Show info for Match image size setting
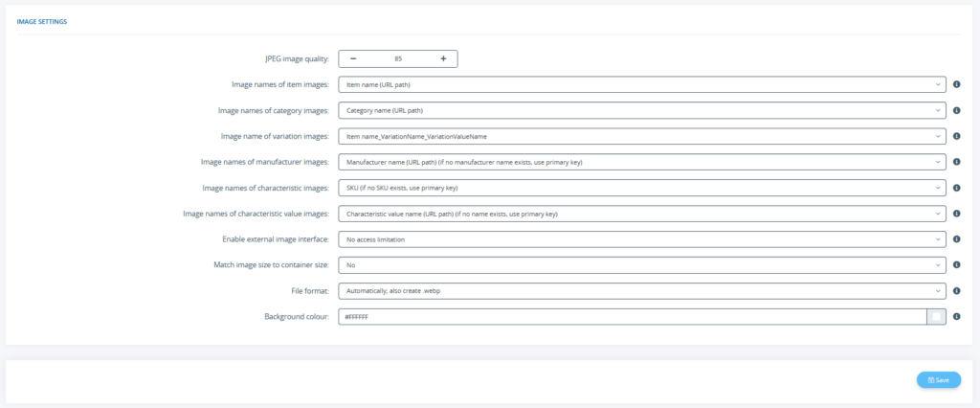This screenshot has width=980, height=408. pyautogui.click(x=956, y=264)
